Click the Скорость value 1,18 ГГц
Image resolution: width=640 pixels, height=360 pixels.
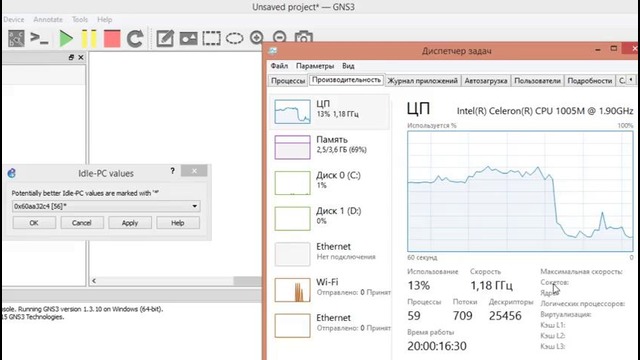coord(491,285)
